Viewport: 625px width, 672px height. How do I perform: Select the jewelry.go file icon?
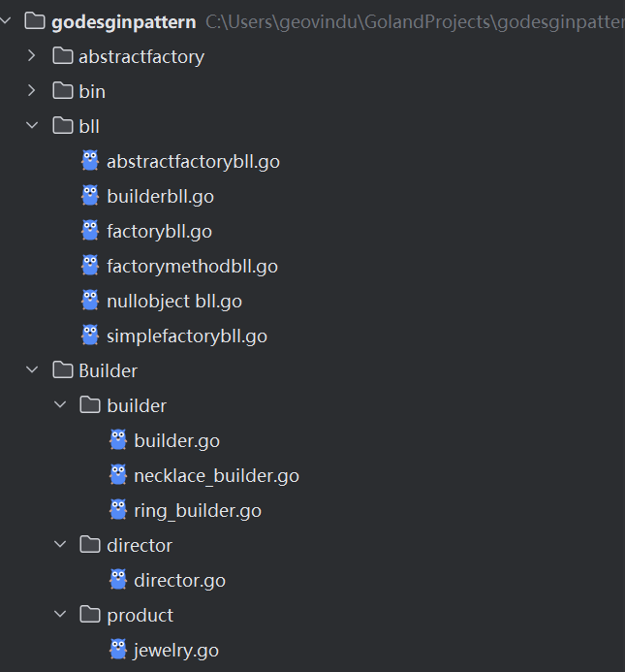(118, 650)
